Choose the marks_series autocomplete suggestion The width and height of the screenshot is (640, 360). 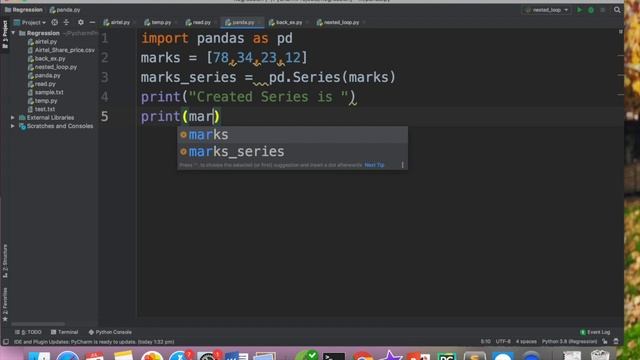293,151
